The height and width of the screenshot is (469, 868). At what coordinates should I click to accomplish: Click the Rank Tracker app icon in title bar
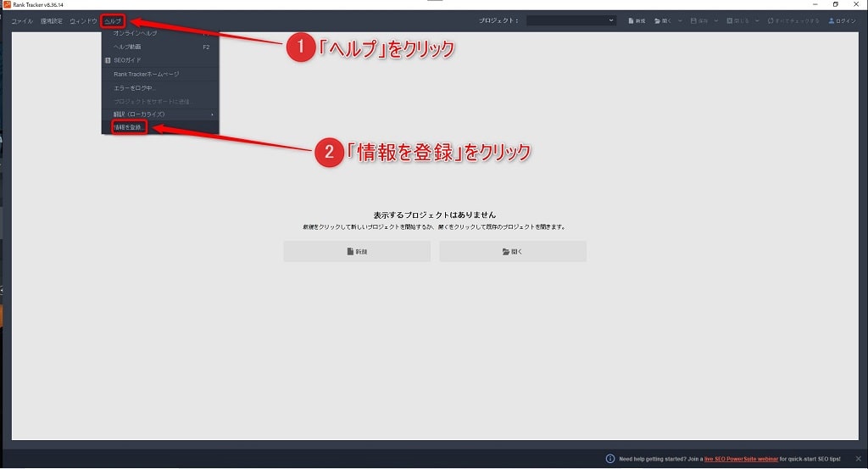6,4
